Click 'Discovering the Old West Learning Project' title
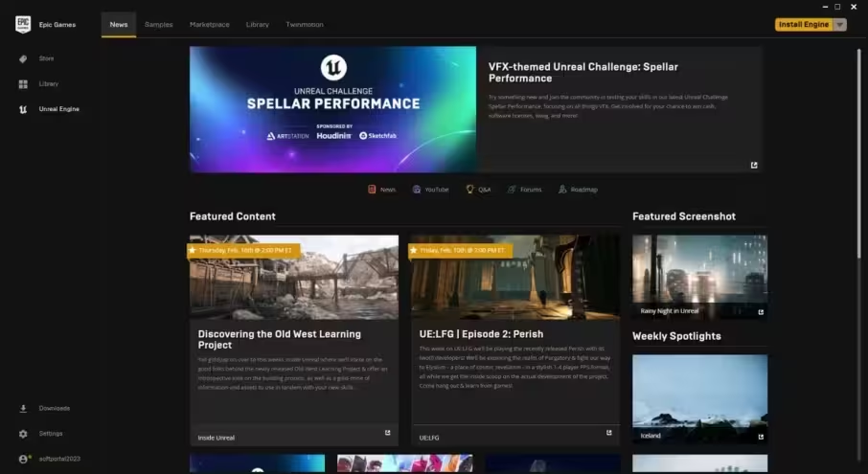 [280, 340]
